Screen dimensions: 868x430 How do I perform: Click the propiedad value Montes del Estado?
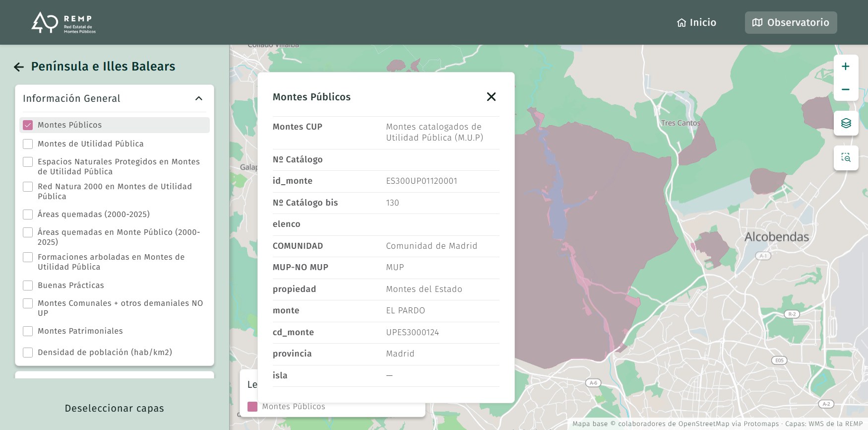[x=424, y=289]
